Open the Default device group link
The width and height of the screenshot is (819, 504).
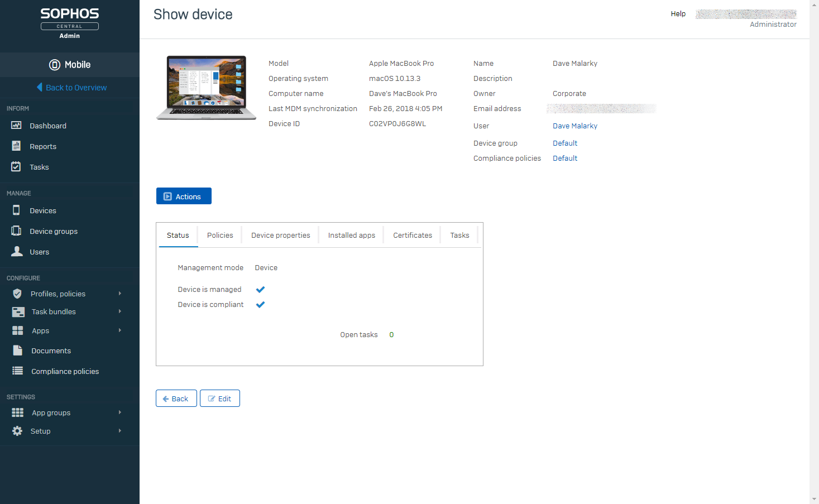565,143
